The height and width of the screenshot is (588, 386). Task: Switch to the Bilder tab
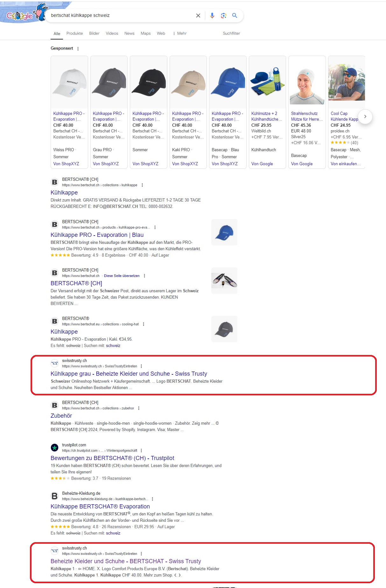coord(94,33)
